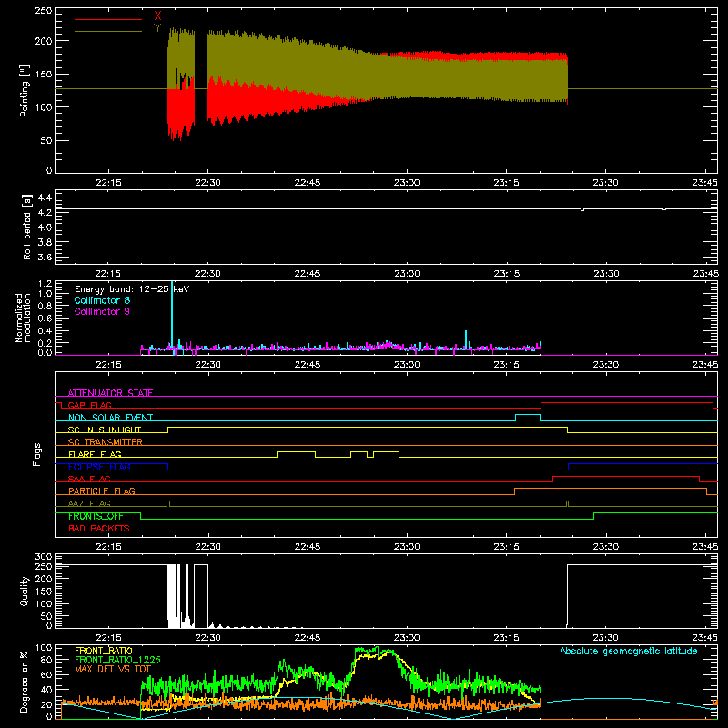Click the BAD_PACKETS flag label

coord(99,528)
